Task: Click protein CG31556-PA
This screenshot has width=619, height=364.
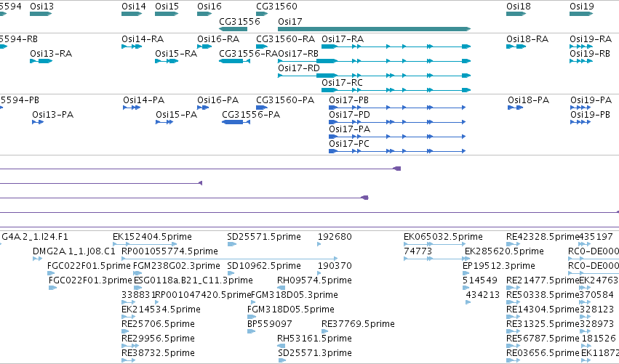Action: coord(236,122)
